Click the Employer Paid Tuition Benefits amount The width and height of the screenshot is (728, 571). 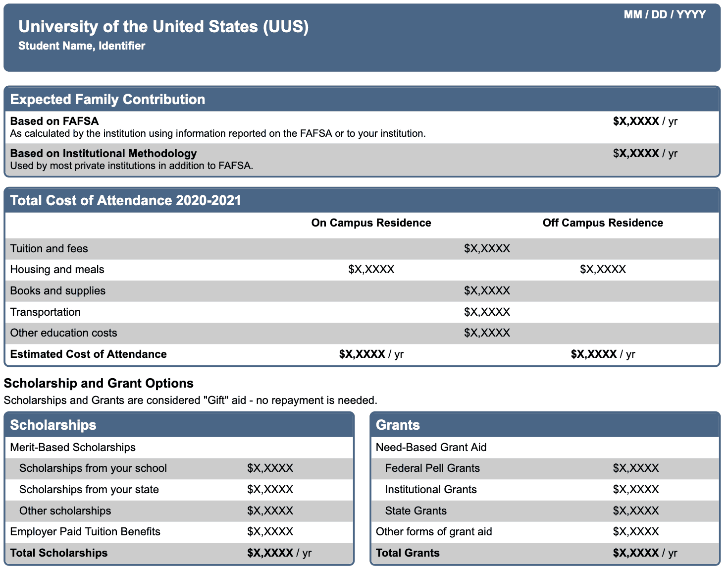point(270,532)
